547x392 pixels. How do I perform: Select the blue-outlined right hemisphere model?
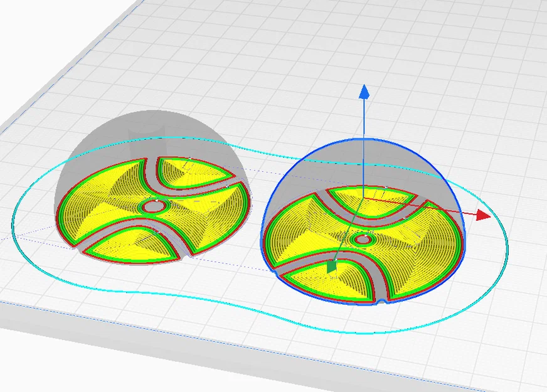tap(363, 221)
